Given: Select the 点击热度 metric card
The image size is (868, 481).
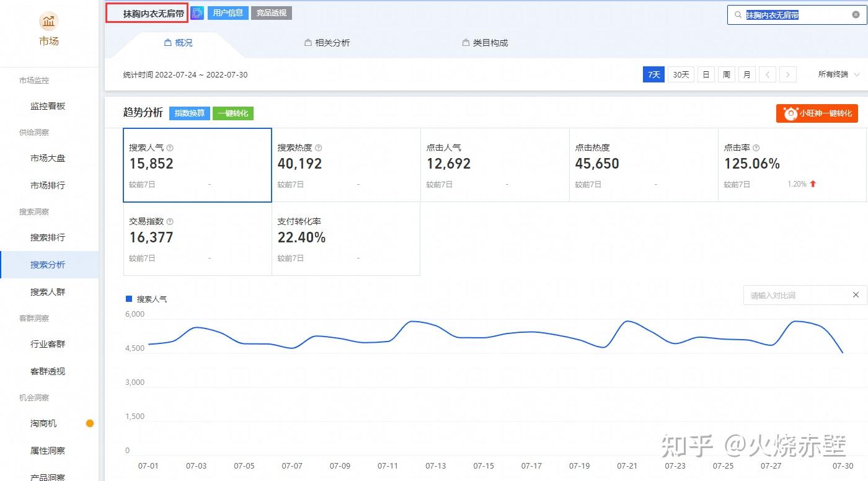Looking at the screenshot, I should 644,165.
